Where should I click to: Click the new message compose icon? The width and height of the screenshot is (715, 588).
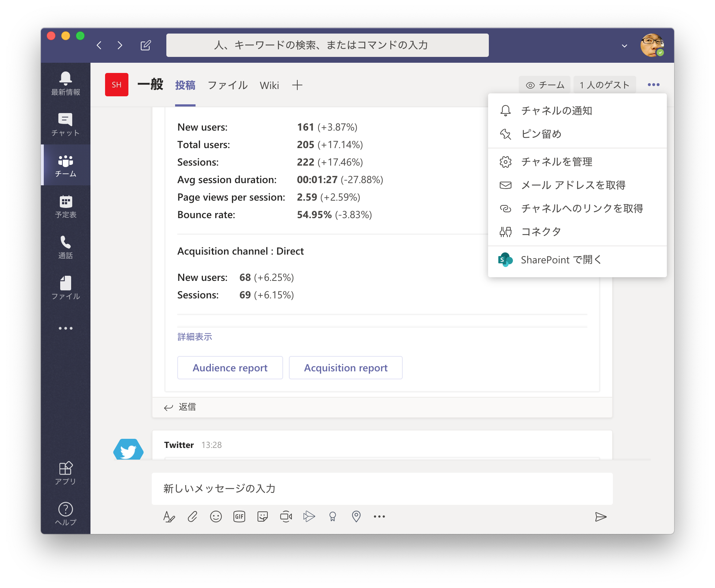pos(146,45)
